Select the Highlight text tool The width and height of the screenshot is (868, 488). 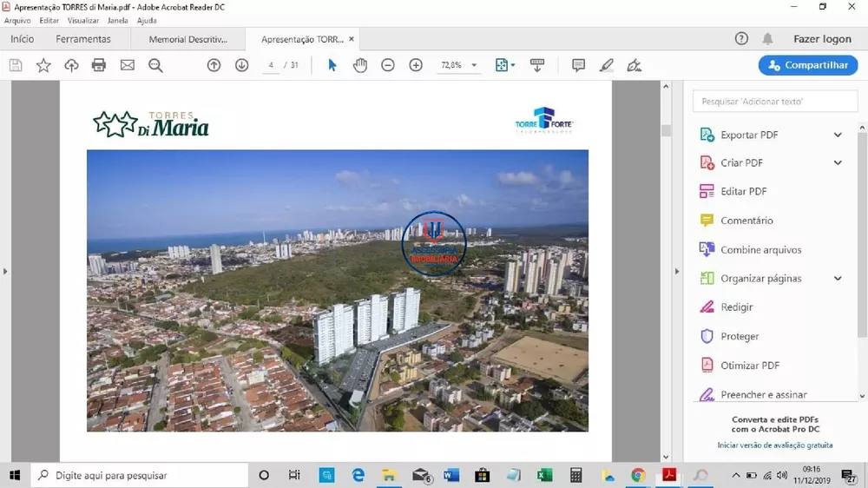[606, 65]
